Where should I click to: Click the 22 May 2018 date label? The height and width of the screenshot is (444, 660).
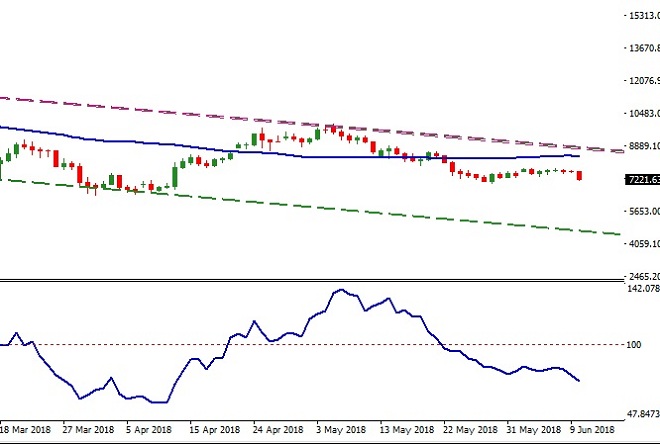coord(470,430)
